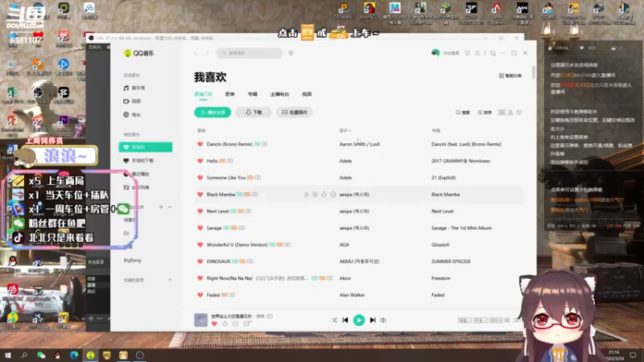Open the BigBang playlist in sidebar

[132, 260]
